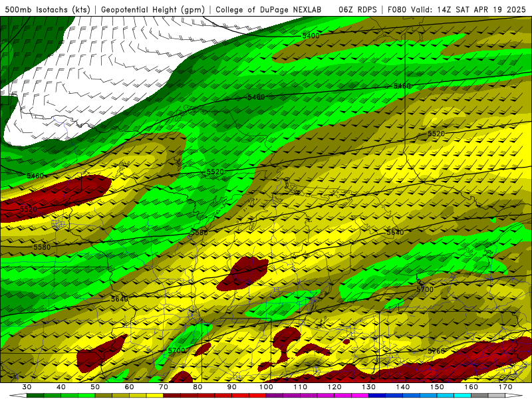532x399 pixels.
Task: Click the 140 value on the color scale
Action: (x=403, y=387)
